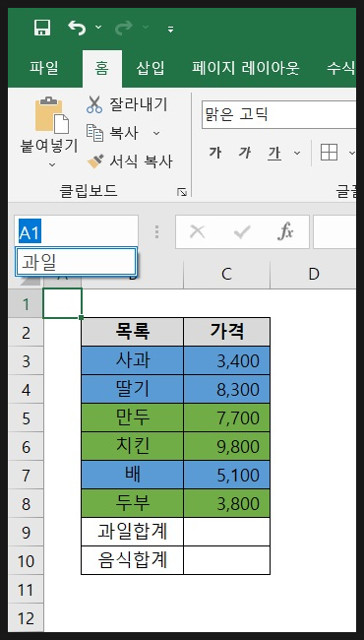Select the 치킨 cell

click(133, 447)
